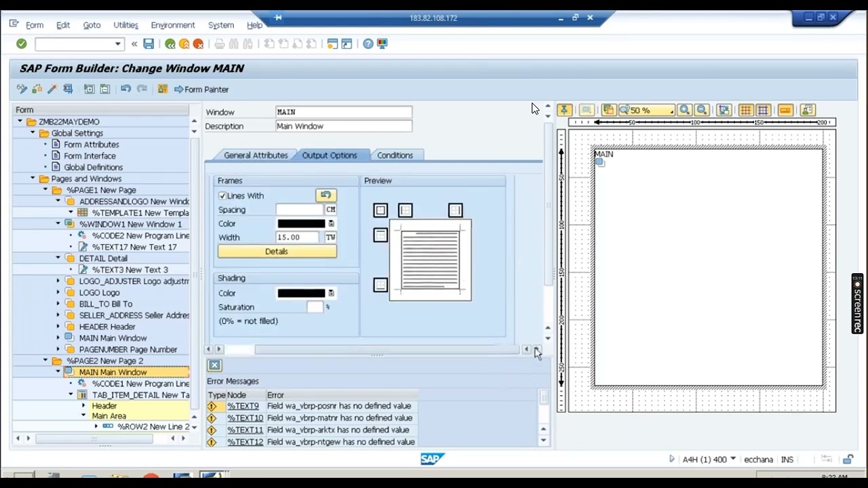Collapse the Global Settings folder
Screen dimensions: 868x488
[x=33, y=133]
